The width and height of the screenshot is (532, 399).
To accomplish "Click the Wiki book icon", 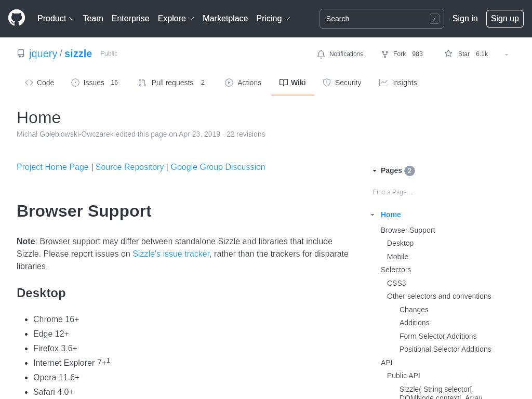I will coord(284,83).
